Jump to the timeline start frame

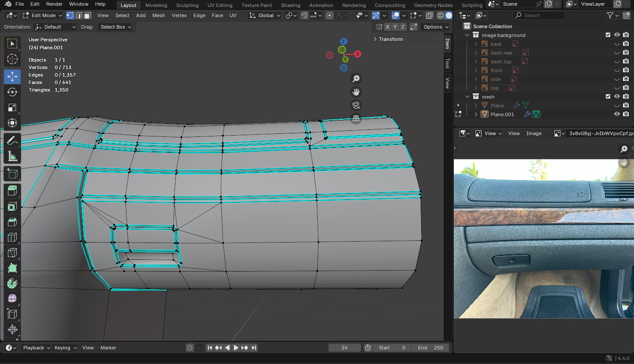[x=210, y=348]
